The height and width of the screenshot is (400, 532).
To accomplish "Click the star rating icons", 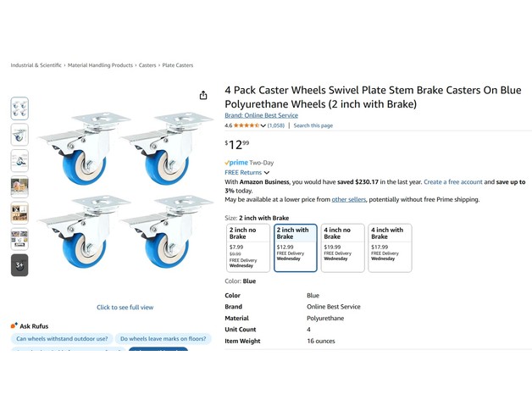I will pyautogui.click(x=246, y=125).
